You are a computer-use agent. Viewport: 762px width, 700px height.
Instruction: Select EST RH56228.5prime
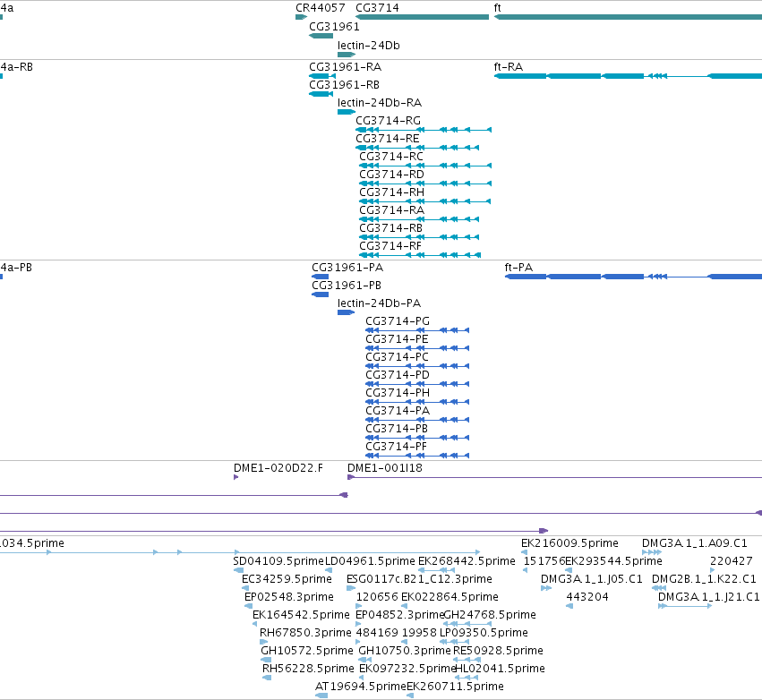point(267,678)
